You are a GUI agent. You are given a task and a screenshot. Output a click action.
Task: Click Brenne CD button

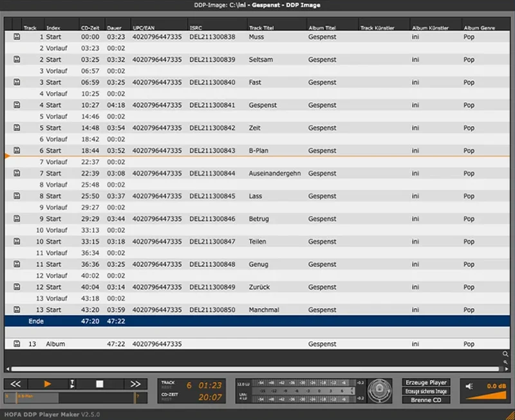[426, 400]
